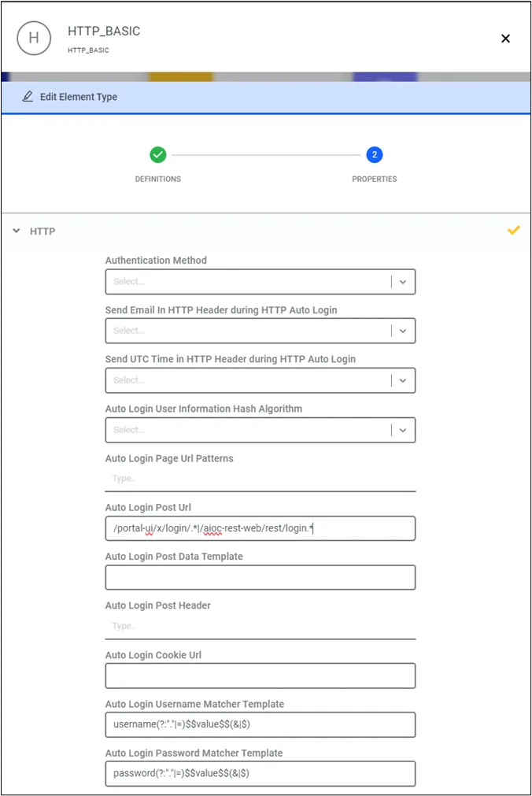Click the Auto Login Page Url Patterns field
This screenshot has height=796, width=532.
click(260, 479)
